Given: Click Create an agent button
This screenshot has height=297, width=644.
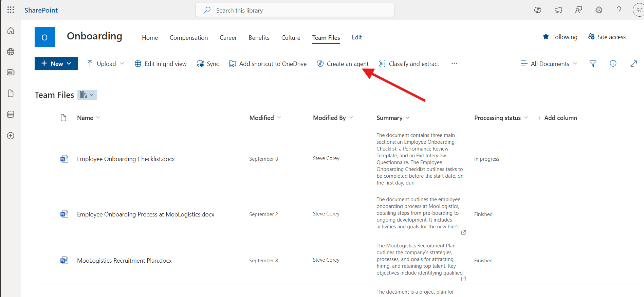Looking at the screenshot, I should click(343, 64).
